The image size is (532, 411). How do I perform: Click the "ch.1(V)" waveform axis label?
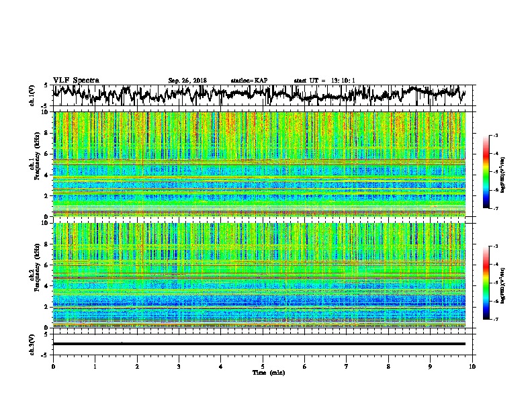[x=32, y=95]
